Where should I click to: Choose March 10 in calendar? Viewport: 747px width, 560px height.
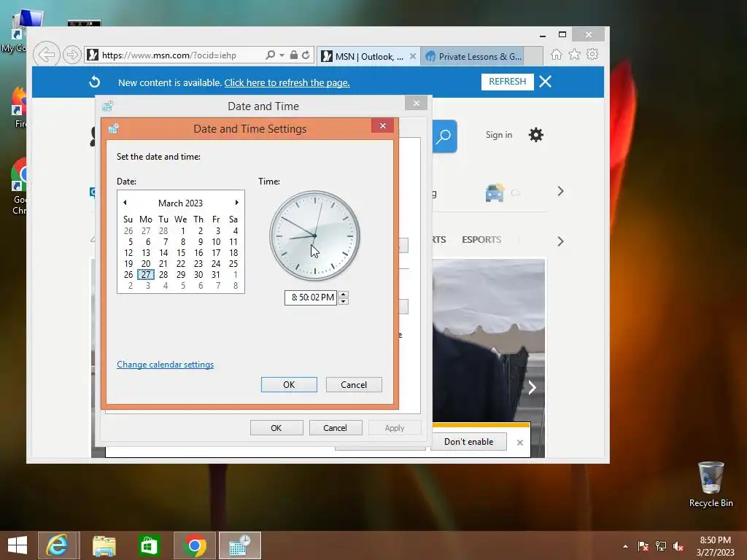point(216,242)
